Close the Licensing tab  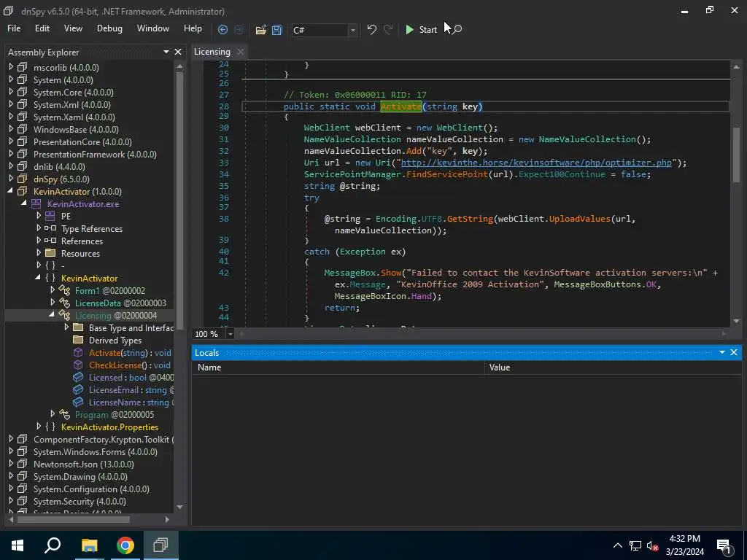241,52
